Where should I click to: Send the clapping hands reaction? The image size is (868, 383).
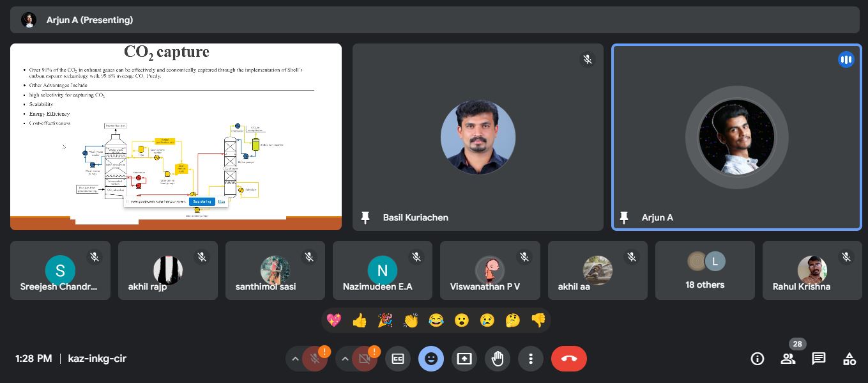(411, 320)
